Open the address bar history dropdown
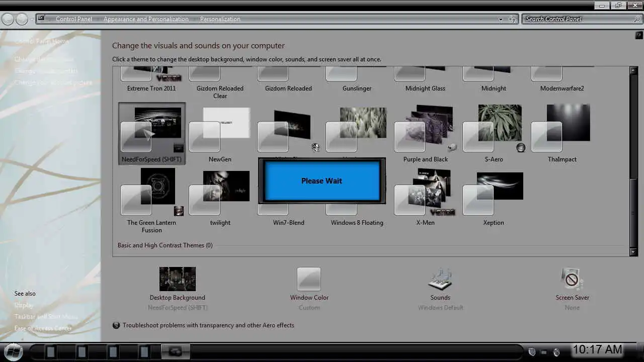Screen dimensions: 644x362 click(x=500, y=19)
